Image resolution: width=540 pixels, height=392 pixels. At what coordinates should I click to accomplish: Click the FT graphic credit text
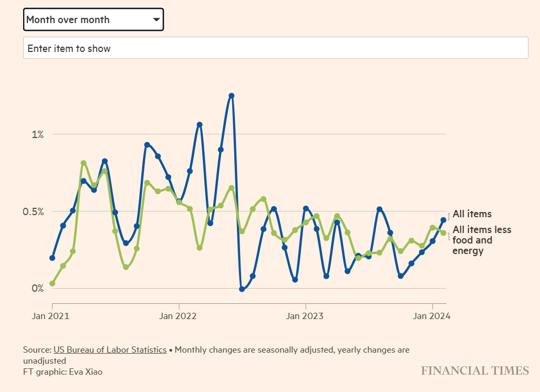click(x=63, y=372)
